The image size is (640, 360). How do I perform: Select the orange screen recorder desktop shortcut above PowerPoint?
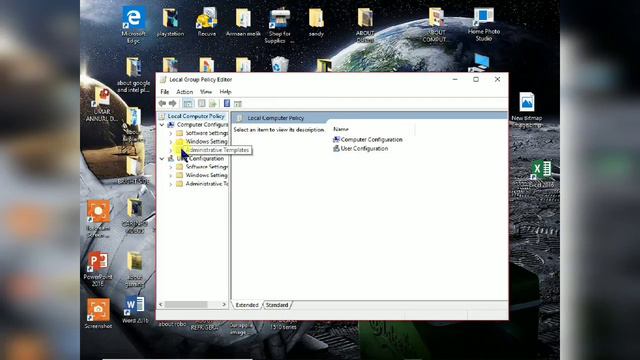pyautogui.click(x=98, y=219)
